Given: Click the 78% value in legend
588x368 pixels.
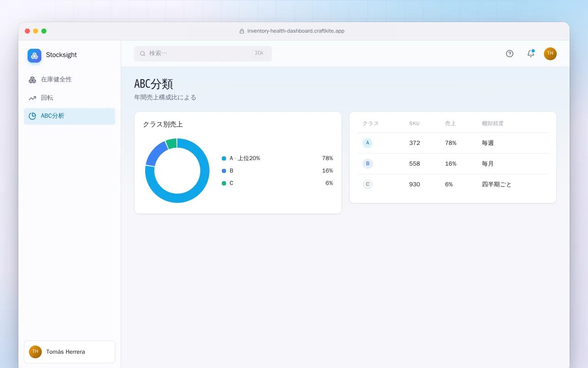Looking at the screenshot, I should (328, 158).
